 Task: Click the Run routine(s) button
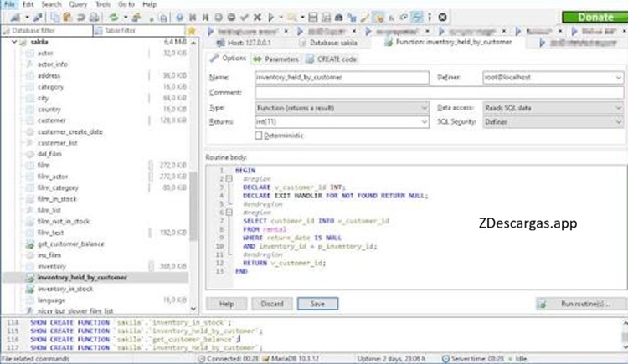pyautogui.click(x=581, y=304)
